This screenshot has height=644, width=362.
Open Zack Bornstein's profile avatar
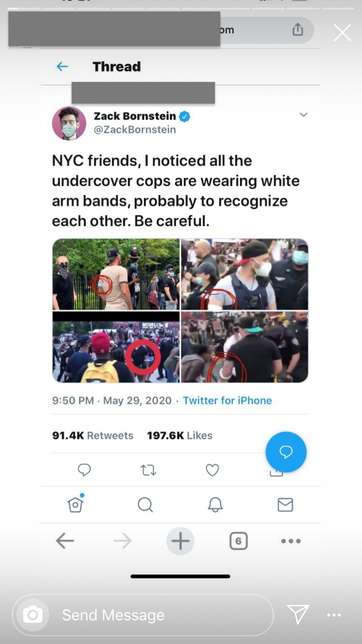[x=69, y=123]
